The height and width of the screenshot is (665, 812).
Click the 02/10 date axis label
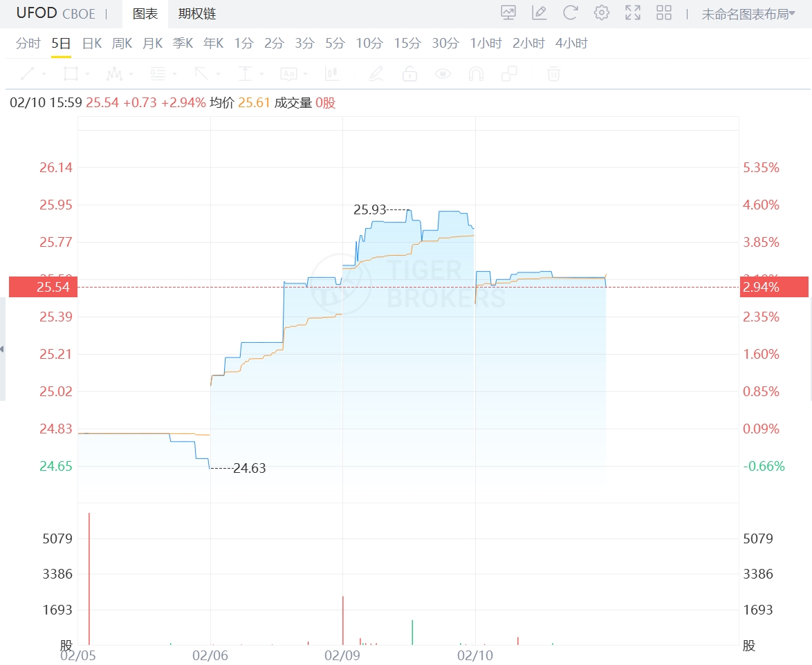[x=475, y=656]
